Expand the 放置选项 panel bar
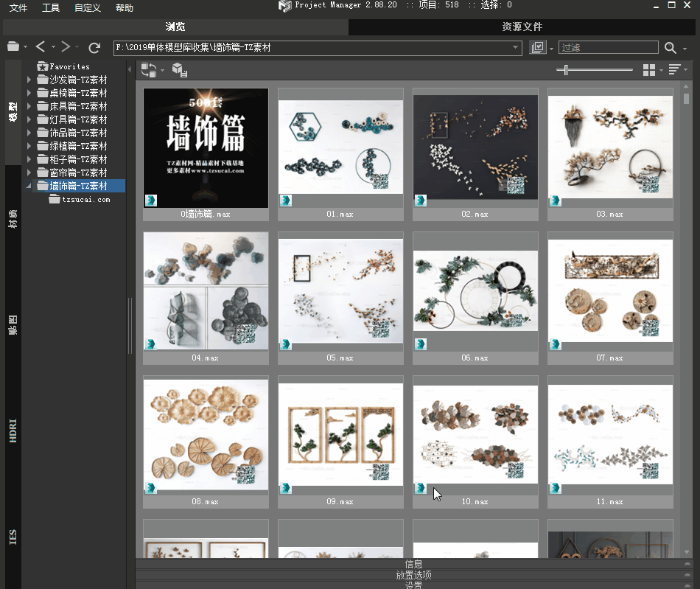The height and width of the screenshot is (589, 700). coord(413,575)
